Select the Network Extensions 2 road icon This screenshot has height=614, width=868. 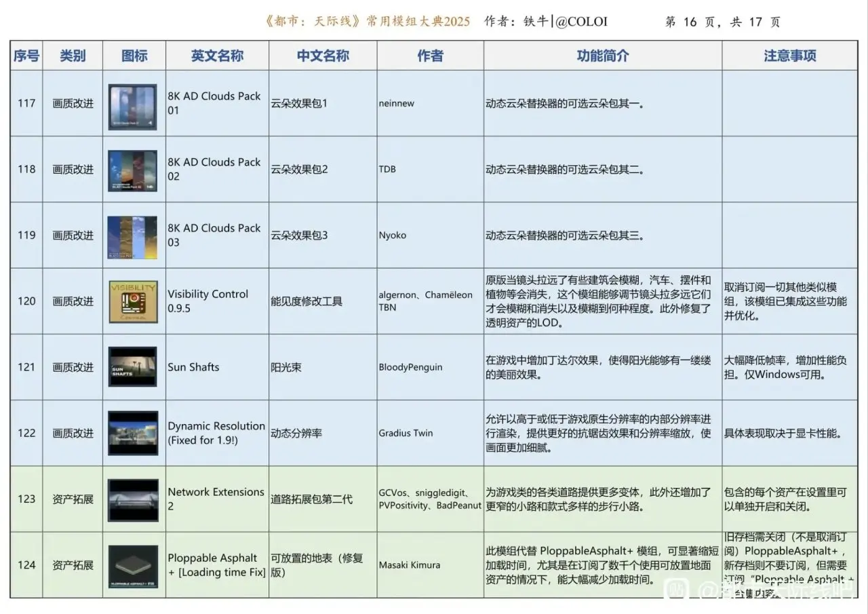coord(133,499)
